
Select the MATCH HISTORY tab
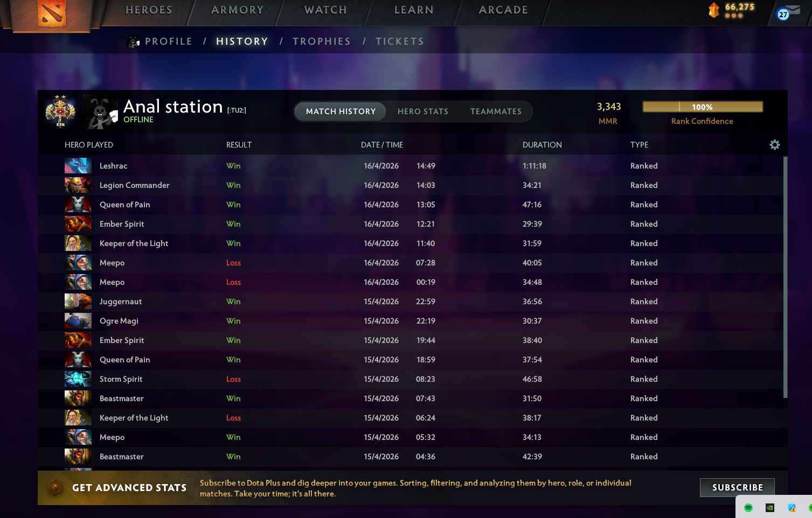(x=341, y=111)
